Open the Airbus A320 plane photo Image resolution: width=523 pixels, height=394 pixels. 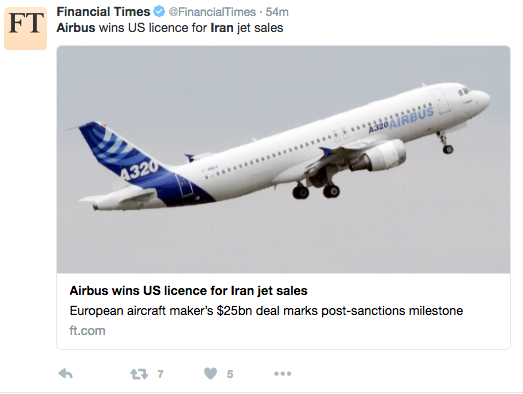click(283, 159)
